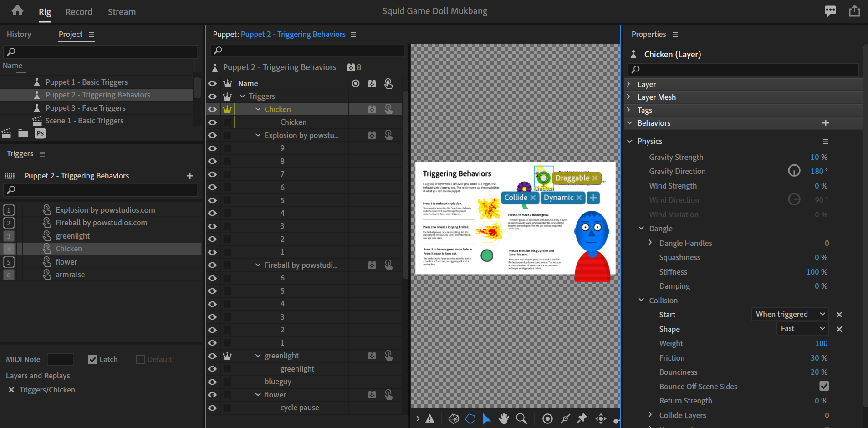Switch to the Record tab

point(78,12)
